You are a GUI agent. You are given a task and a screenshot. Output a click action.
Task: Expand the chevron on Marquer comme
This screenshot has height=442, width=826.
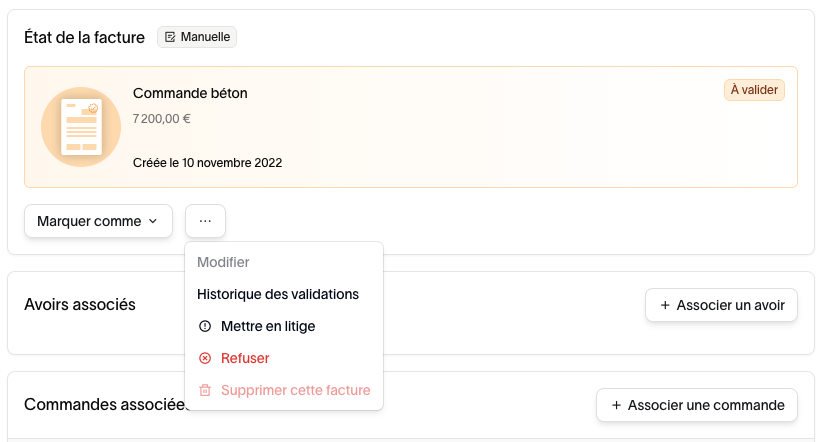click(153, 221)
